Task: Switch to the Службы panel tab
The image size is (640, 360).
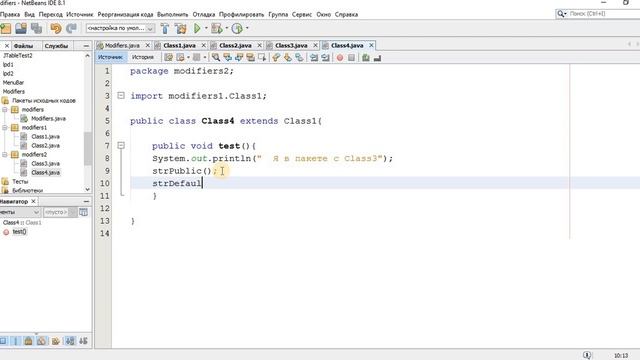Action: [x=56, y=46]
